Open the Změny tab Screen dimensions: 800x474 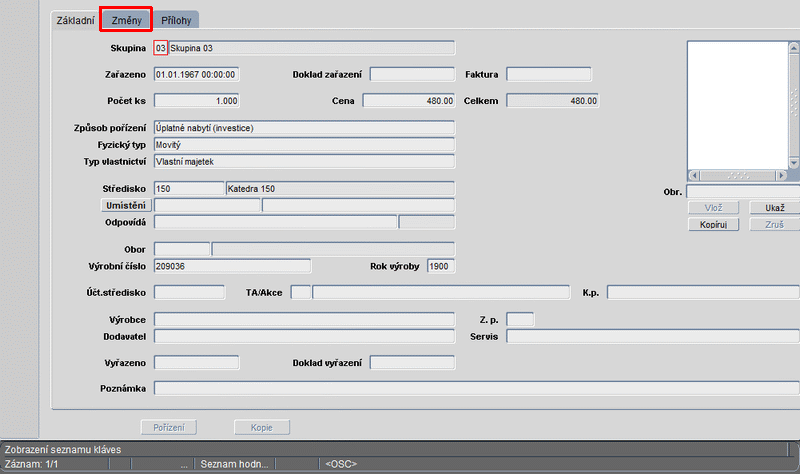126,20
